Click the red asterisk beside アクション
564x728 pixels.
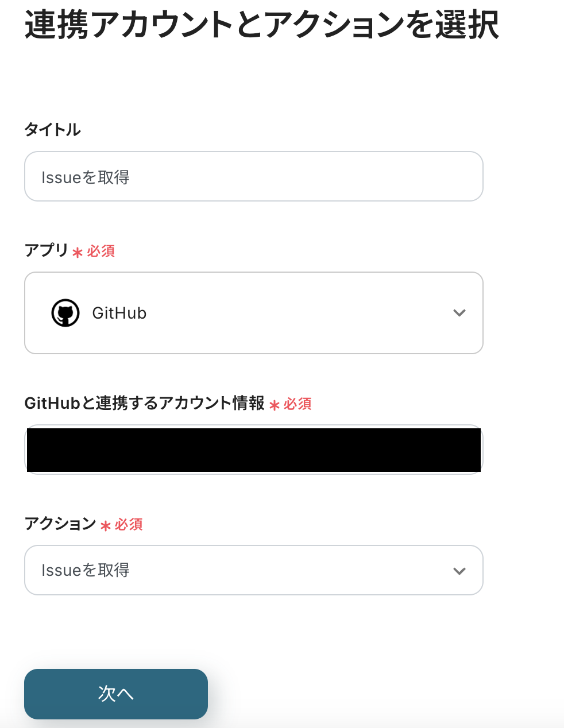[105, 525]
